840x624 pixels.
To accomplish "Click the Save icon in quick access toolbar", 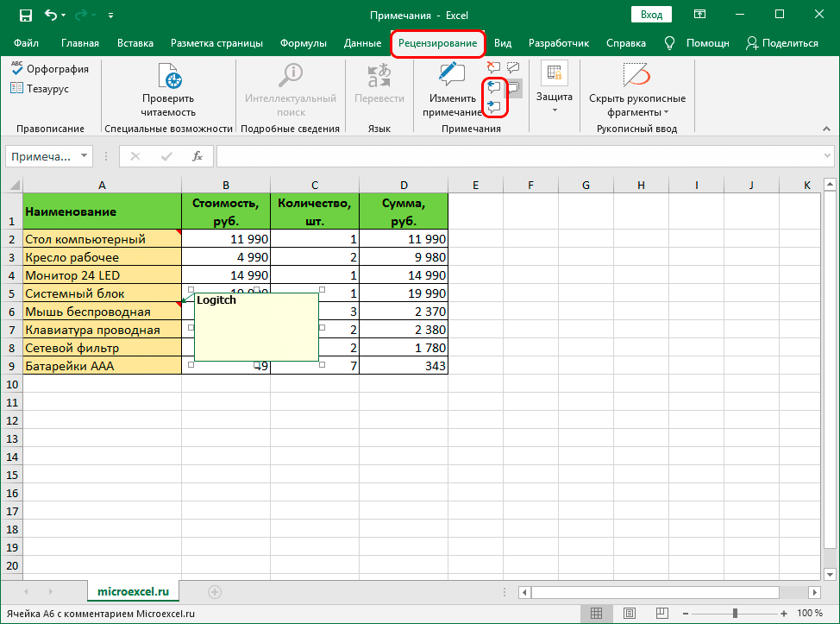I will 25,15.
